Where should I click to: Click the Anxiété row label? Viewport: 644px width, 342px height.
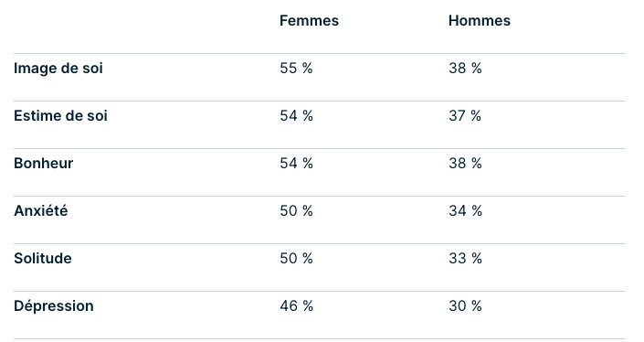click(x=41, y=210)
